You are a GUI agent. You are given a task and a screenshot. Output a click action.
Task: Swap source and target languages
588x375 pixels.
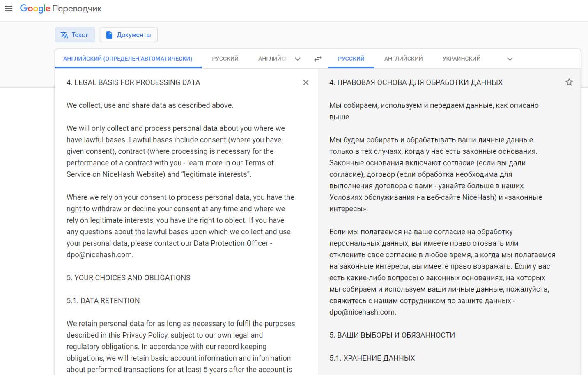pyautogui.click(x=317, y=59)
